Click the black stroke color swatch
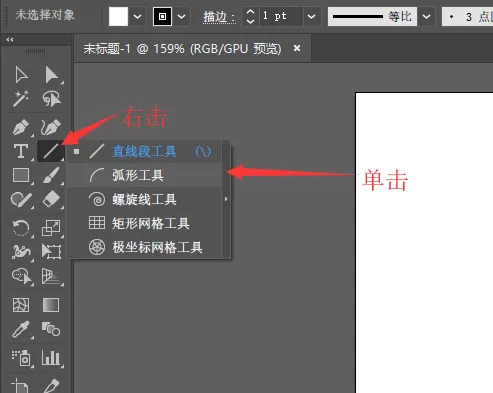This screenshot has width=493, height=393. pos(162,16)
